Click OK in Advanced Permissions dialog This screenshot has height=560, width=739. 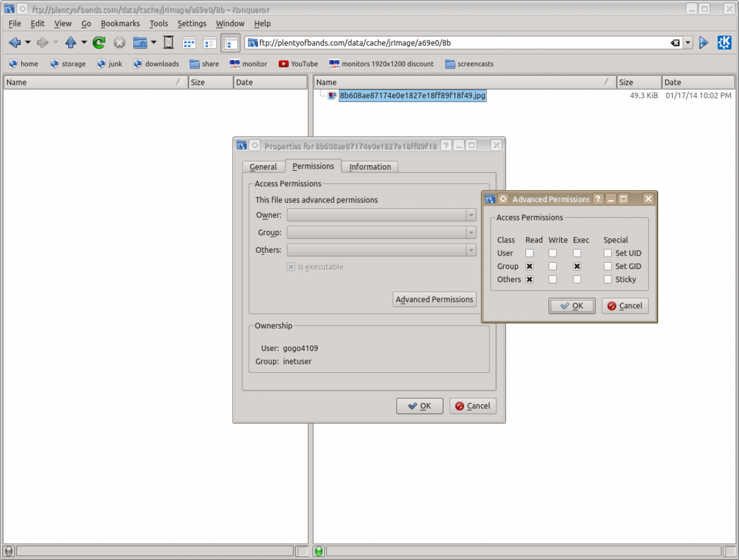[x=572, y=306]
